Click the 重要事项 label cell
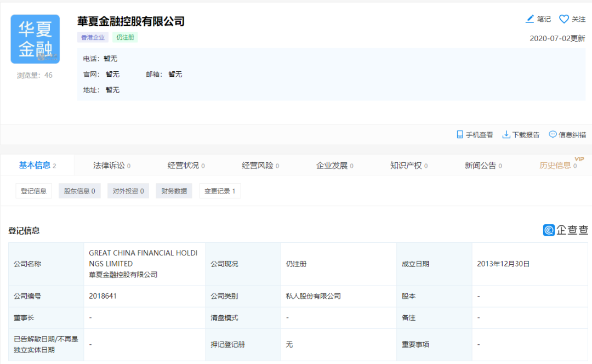This screenshot has width=592, height=364. pos(434,344)
